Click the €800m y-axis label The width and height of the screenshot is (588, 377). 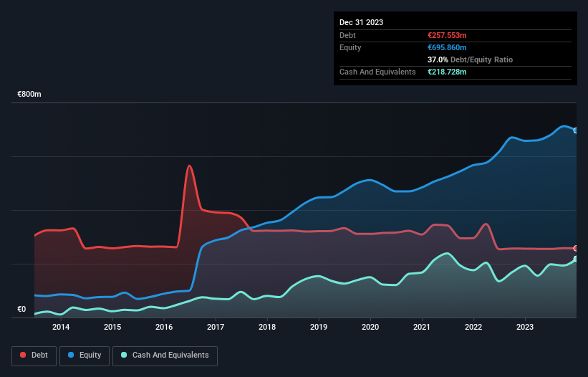(x=29, y=94)
